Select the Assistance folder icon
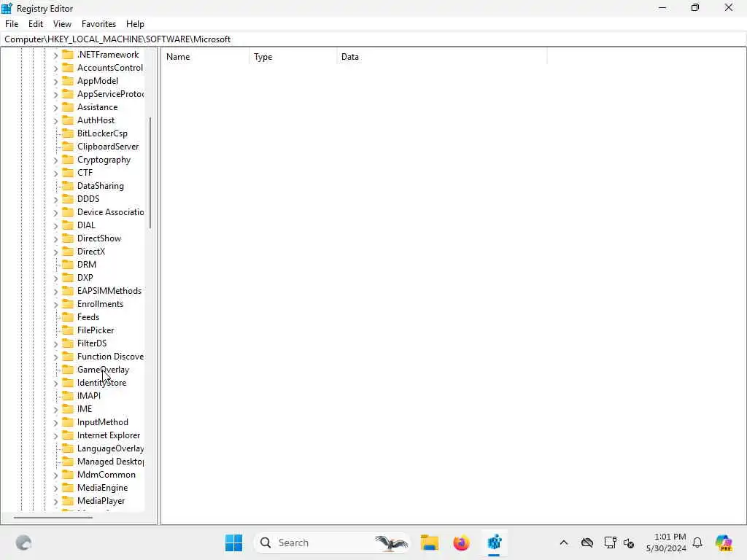747x560 pixels. pyautogui.click(x=68, y=107)
